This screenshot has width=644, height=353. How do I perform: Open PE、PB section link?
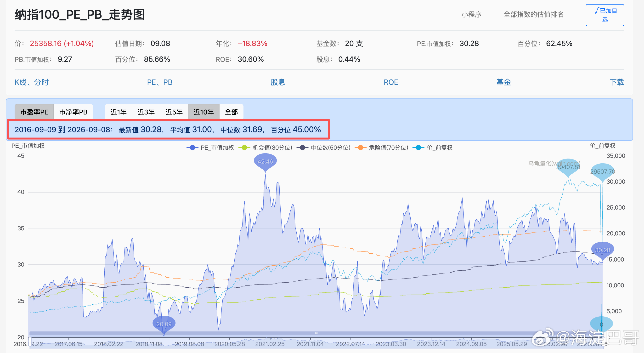coord(160,82)
